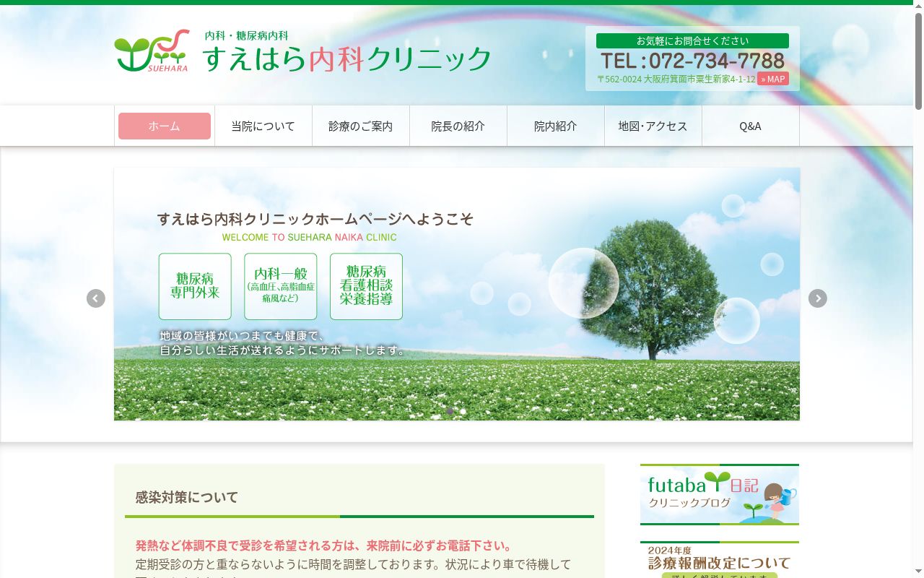The image size is (924, 578).
Task: Click the page vertical scrollbar thumb
Action: pyautogui.click(x=918, y=61)
